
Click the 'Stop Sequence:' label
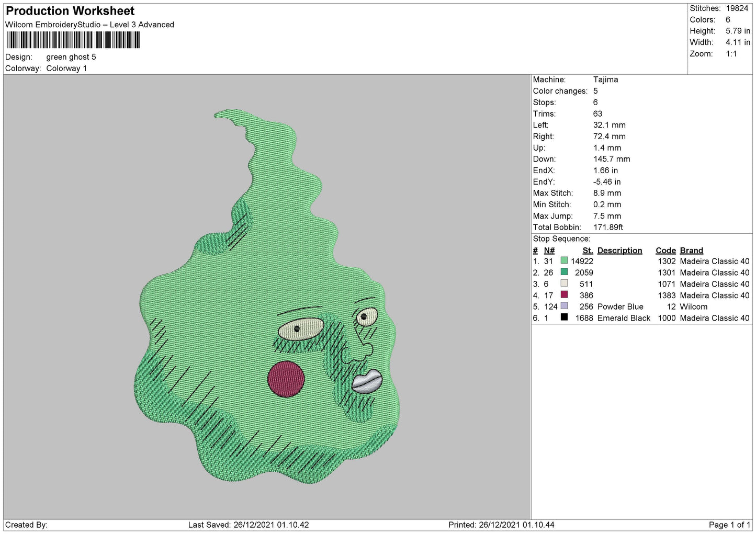tap(561, 239)
